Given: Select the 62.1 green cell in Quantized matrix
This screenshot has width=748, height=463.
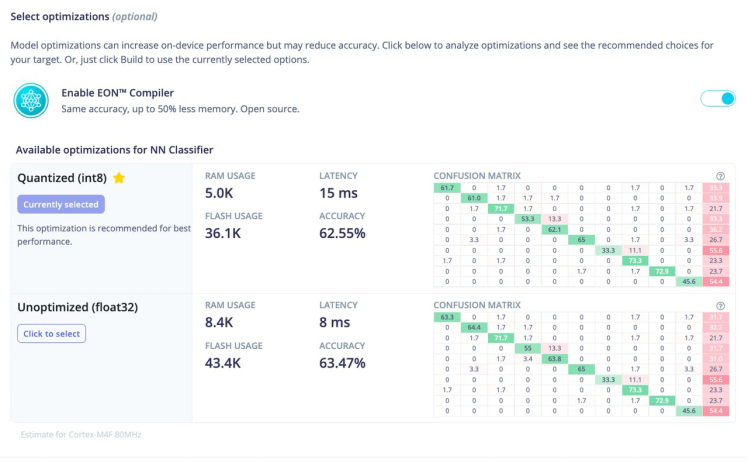Looking at the screenshot, I should [x=556, y=229].
